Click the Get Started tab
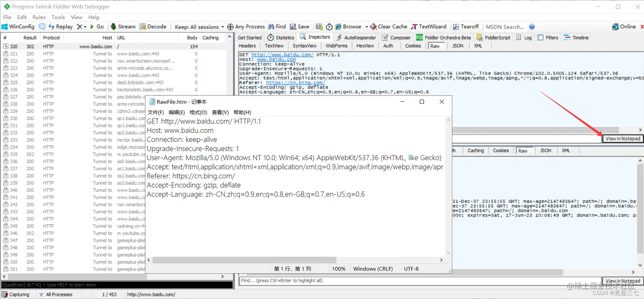This screenshot has height=299, width=644. 250,37
